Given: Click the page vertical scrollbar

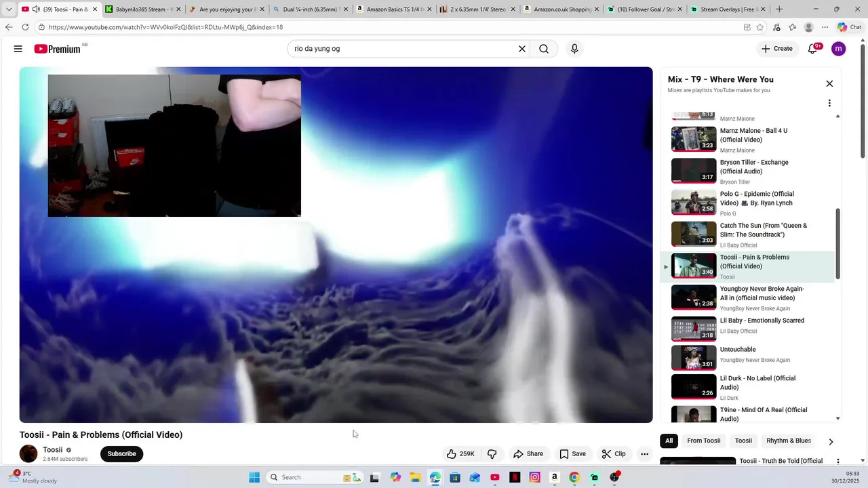Looking at the screenshot, I should 863,100.
